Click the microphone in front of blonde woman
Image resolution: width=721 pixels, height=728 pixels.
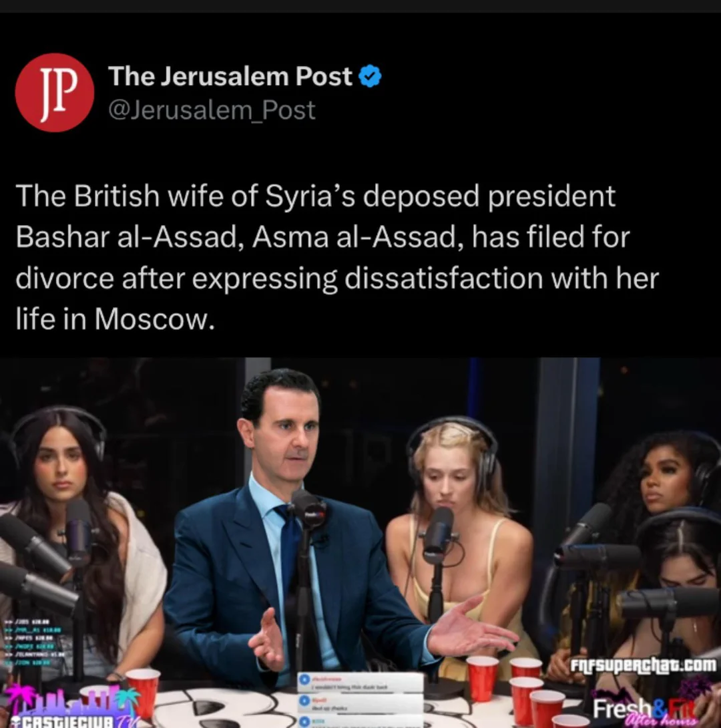coord(437,533)
